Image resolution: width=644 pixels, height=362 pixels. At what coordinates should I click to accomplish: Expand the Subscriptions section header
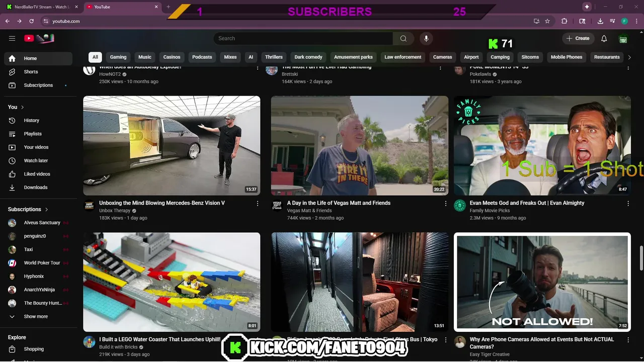pos(28,209)
